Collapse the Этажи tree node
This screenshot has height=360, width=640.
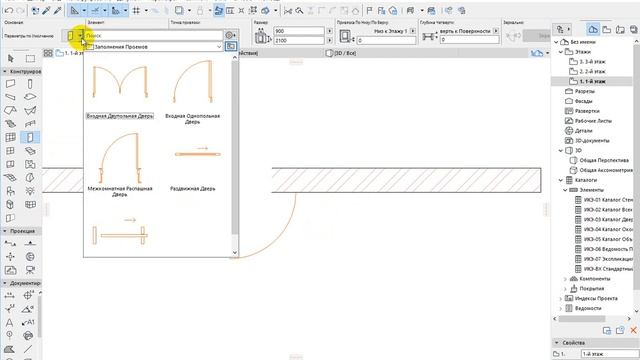click(x=561, y=52)
